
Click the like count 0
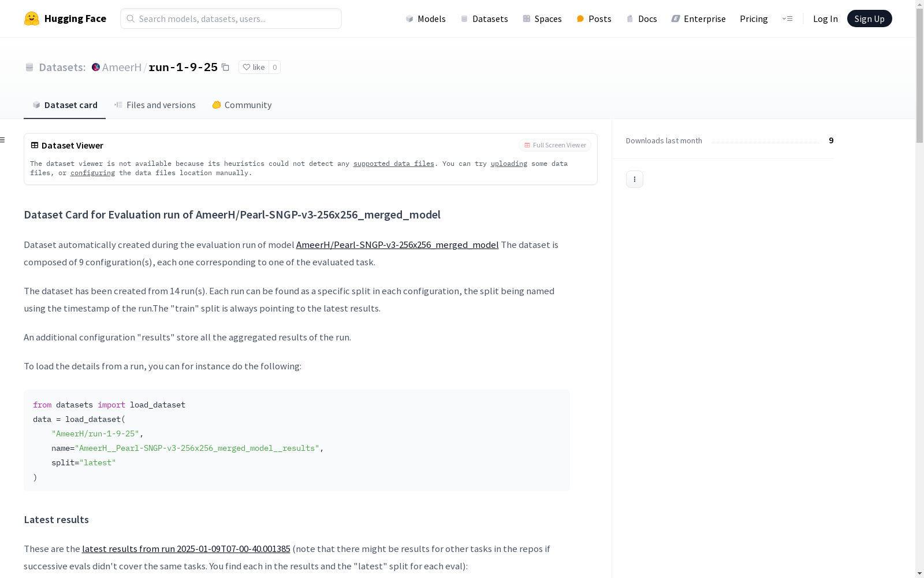(275, 67)
